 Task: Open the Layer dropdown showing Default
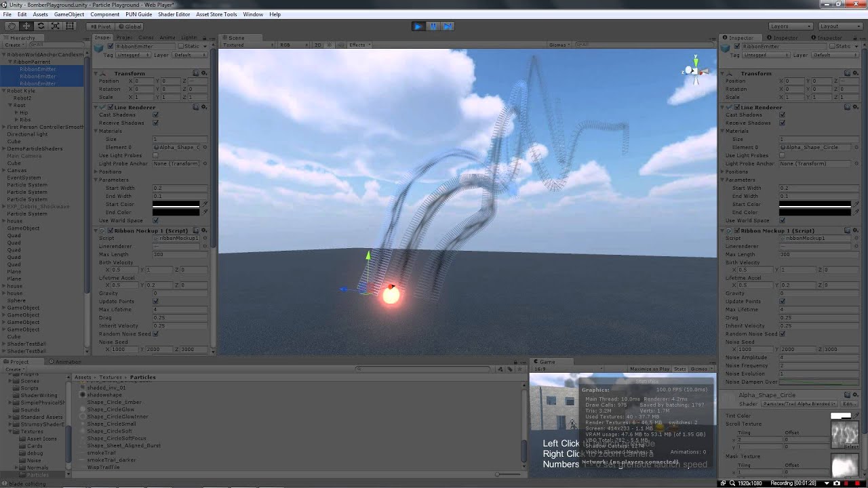click(189, 55)
